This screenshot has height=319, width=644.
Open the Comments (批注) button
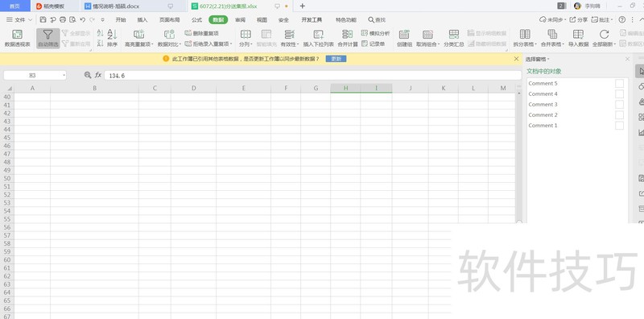point(602,19)
